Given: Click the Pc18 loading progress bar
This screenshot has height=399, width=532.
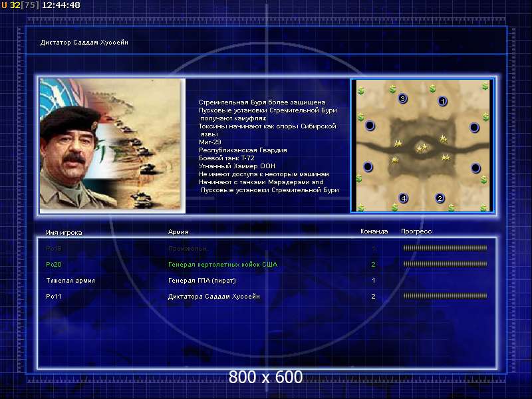Looking at the screenshot, I should tap(445, 248).
